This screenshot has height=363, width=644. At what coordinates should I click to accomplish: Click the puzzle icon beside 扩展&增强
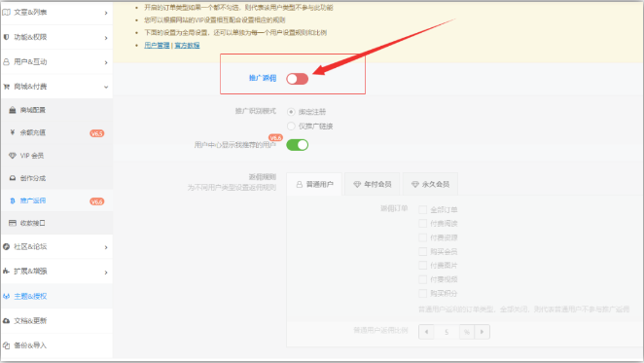[6, 271]
